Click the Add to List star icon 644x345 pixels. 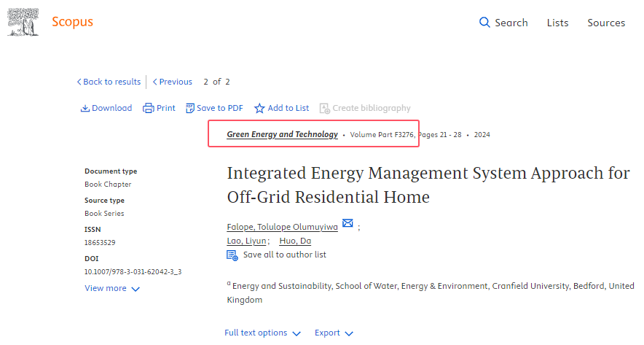pos(259,108)
